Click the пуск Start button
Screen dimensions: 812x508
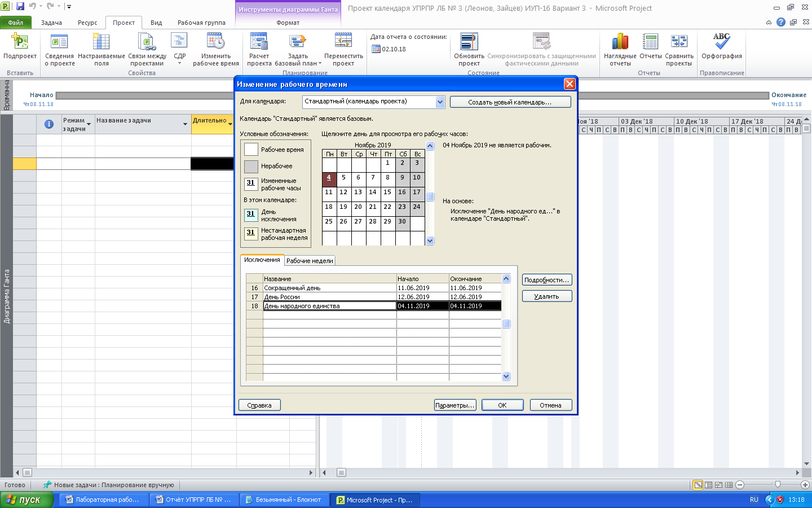27,500
